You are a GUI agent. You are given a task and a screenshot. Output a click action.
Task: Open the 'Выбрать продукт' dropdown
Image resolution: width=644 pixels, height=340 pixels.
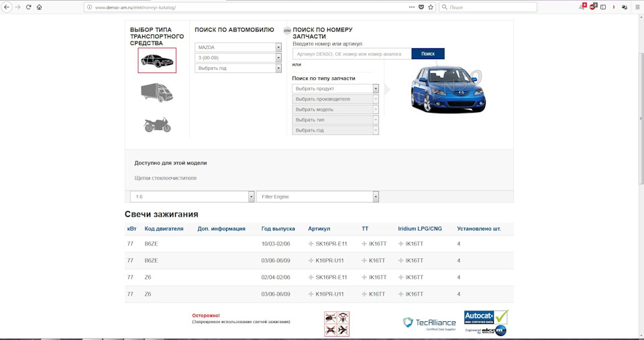(335, 89)
